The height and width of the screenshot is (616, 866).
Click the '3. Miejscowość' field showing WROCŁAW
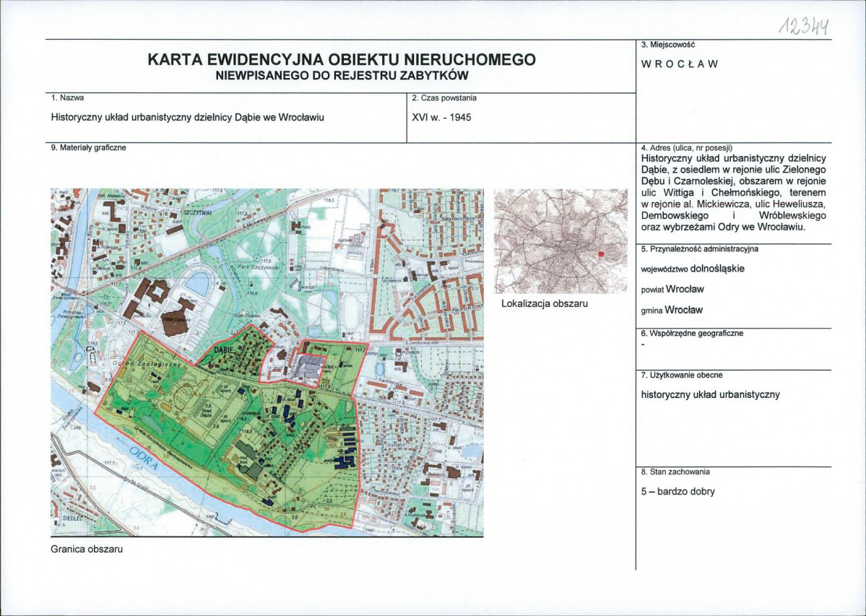(x=679, y=63)
